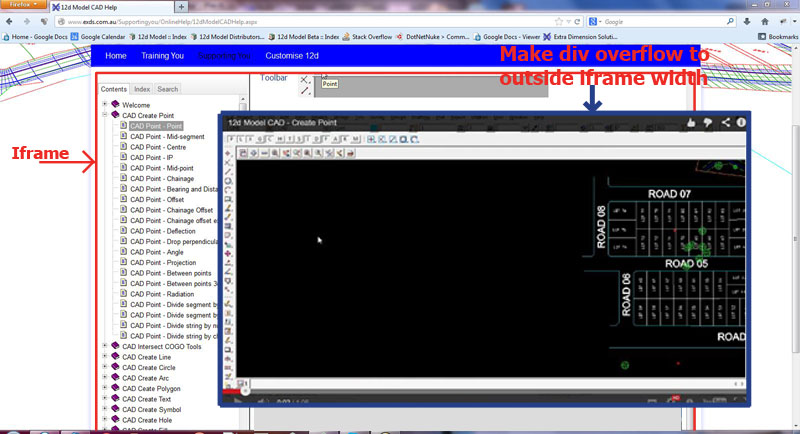This screenshot has height=434, width=800.
Task: Switch to the Index tab
Action: pyautogui.click(x=142, y=89)
